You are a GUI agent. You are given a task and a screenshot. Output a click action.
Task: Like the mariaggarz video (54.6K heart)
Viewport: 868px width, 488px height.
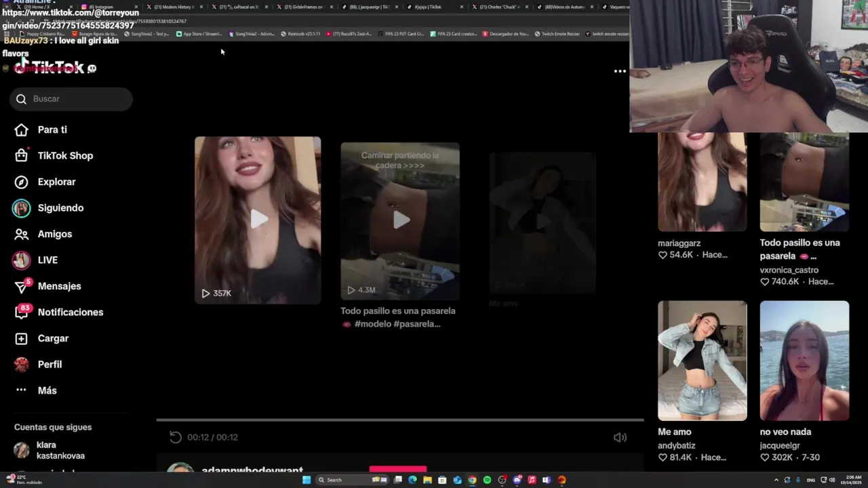[x=663, y=255]
